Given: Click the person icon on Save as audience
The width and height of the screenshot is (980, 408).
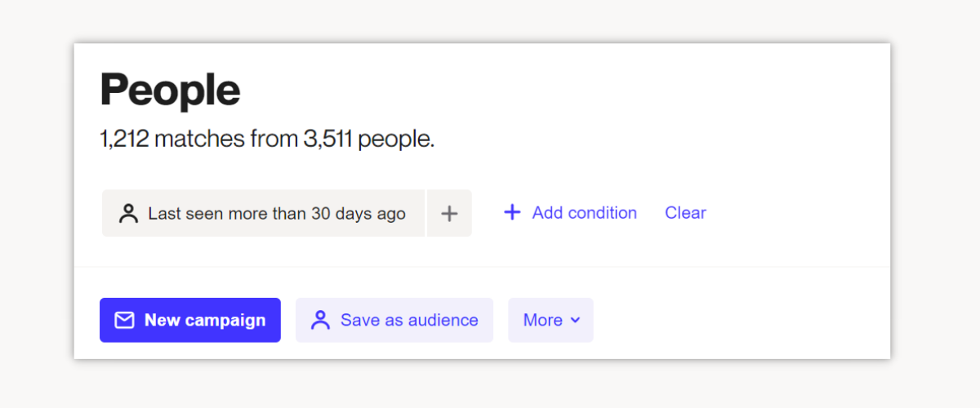Looking at the screenshot, I should (320, 320).
